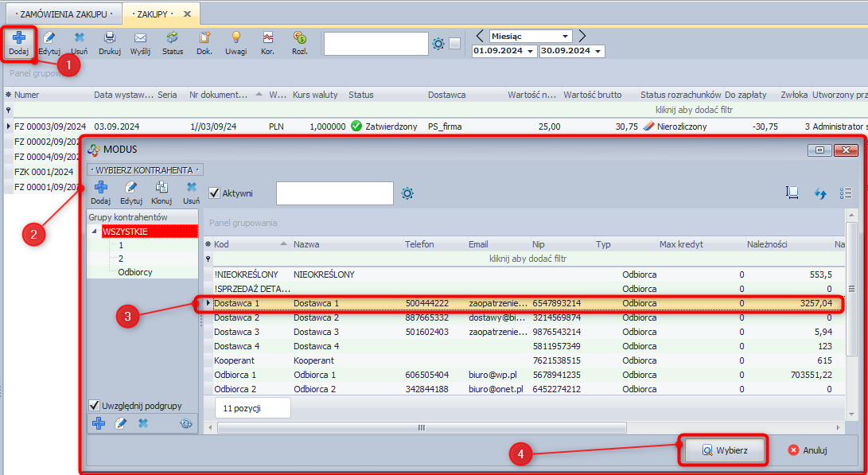
Task: Switch to Zamówienia zakupu tab
Action: coord(62,14)
